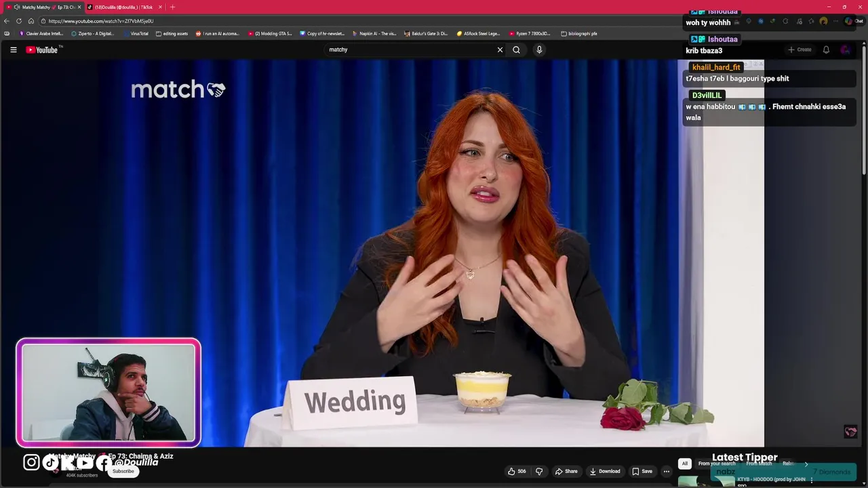868x488 pixels.
Task: Activate voice search microphone
Action: pyautogui.click(x=539, y=49)
